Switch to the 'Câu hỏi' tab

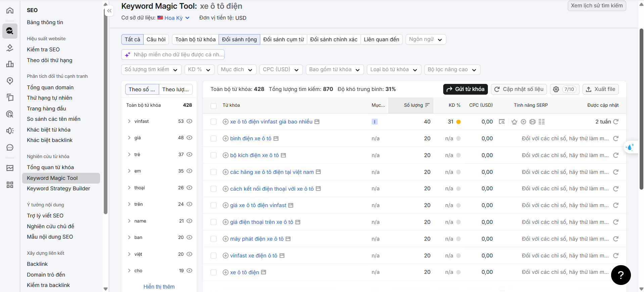[156, 40]
